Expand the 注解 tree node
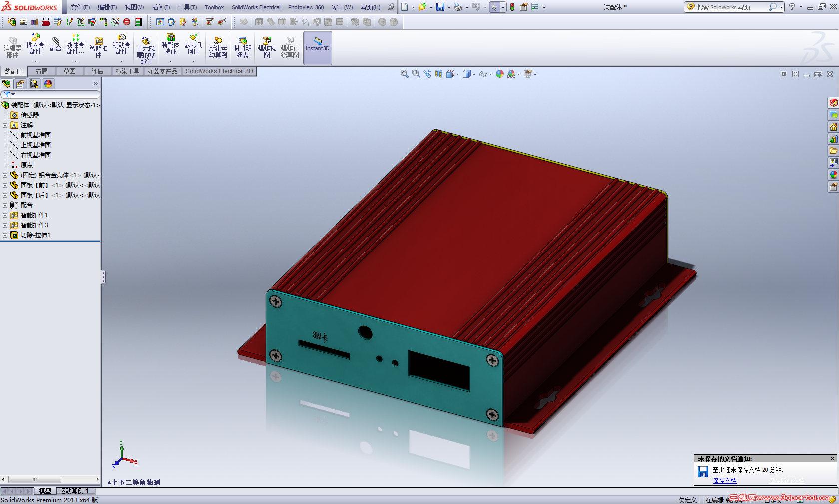This screenshot has height=504, width=839. click(x=5, y=125)
